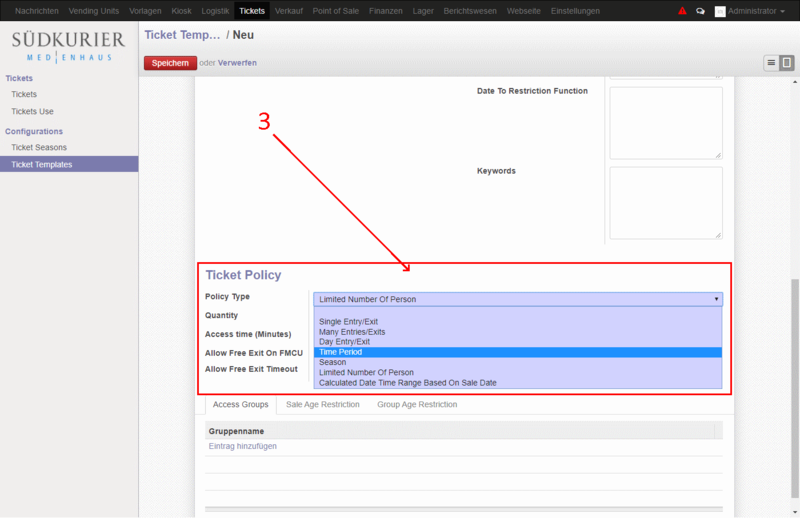Click Eintrag hinzufügen link
800x518 pixels.
(242, 446)
